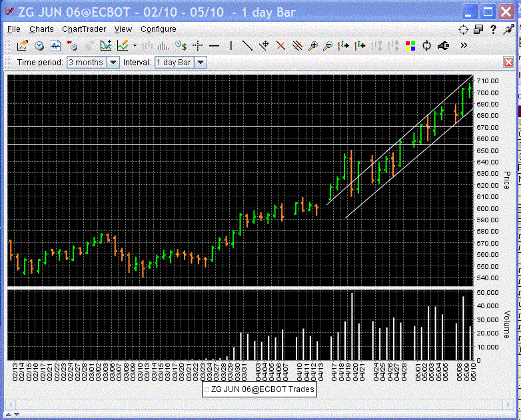
Task: Select the vertical line drawing tool
Action: tap(231, 45)
